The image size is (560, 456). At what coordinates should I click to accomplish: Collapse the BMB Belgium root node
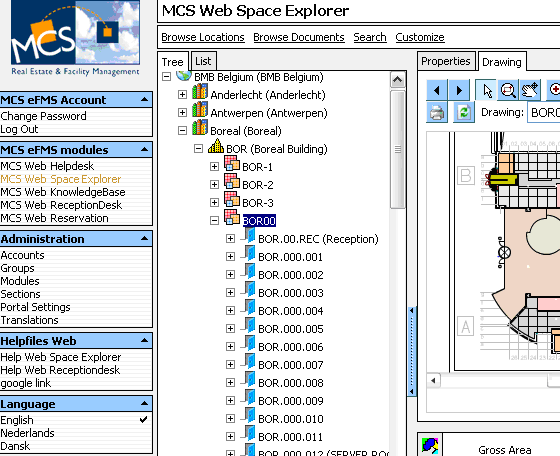(x=166, y=76)
